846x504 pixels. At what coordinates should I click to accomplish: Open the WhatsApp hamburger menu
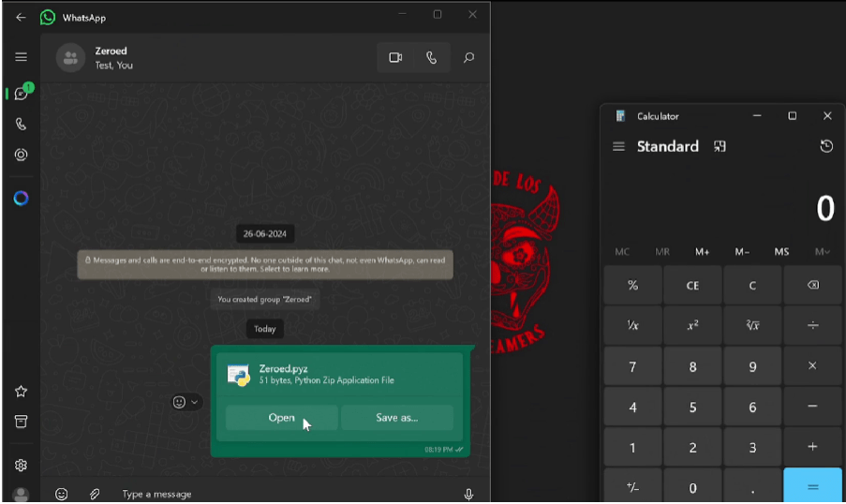21,56
